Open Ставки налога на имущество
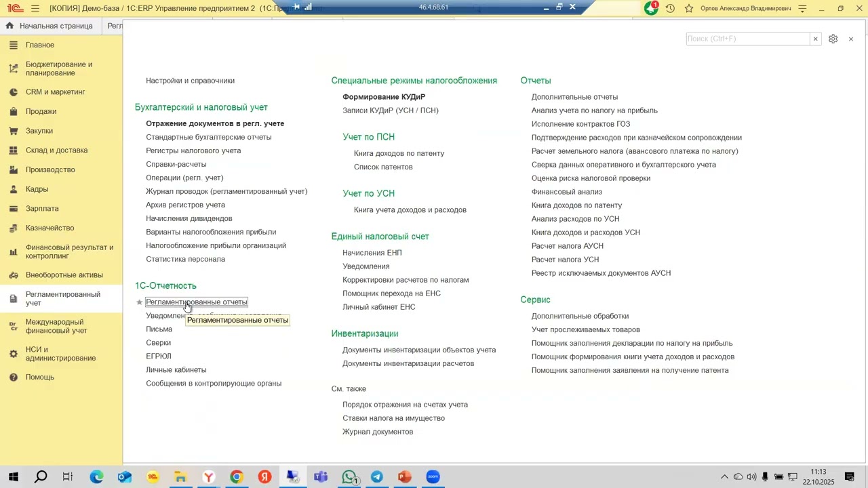Image resolution: width=868 pixels, height=488 pixels. [393, 418]
